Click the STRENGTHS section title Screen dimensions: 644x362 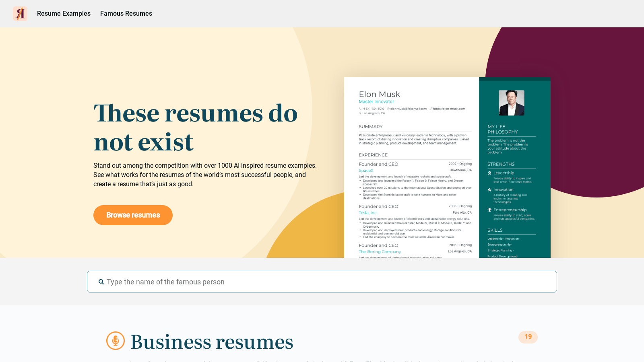coord(501,164)
